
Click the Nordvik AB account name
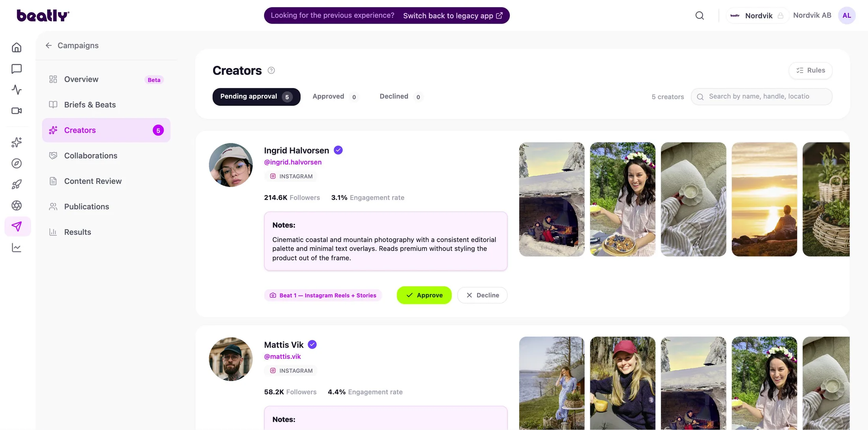click(x=812, y=15)
